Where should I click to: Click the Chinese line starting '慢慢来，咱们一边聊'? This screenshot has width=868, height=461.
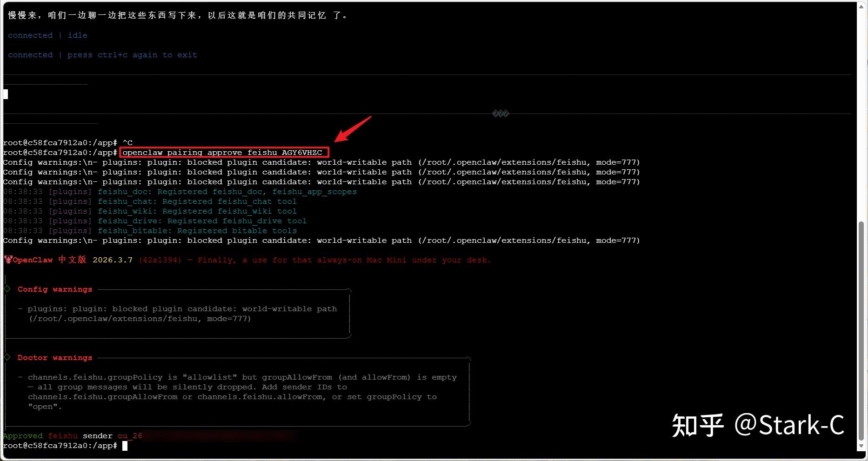[178, 15]
